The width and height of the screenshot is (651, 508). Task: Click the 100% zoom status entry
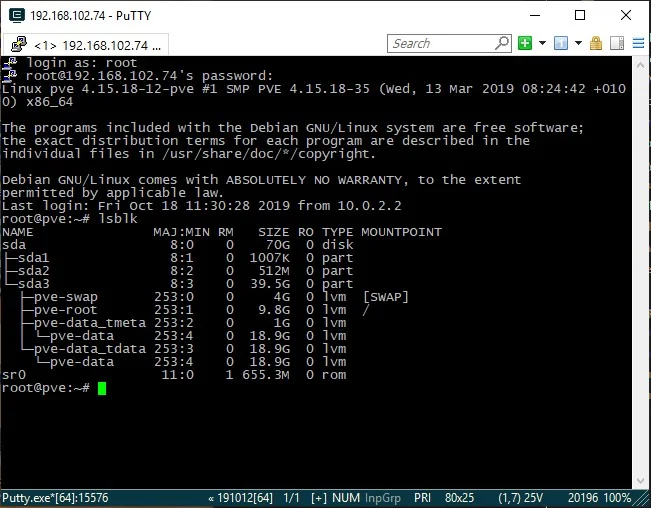(x=617, y=498)
